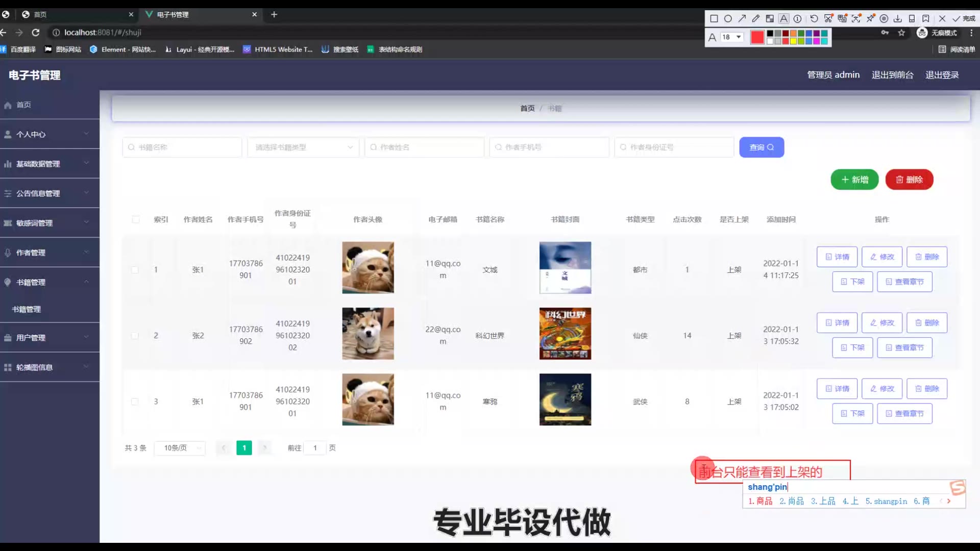Select the rectangle annotation tool

click(x=714, y=19)
